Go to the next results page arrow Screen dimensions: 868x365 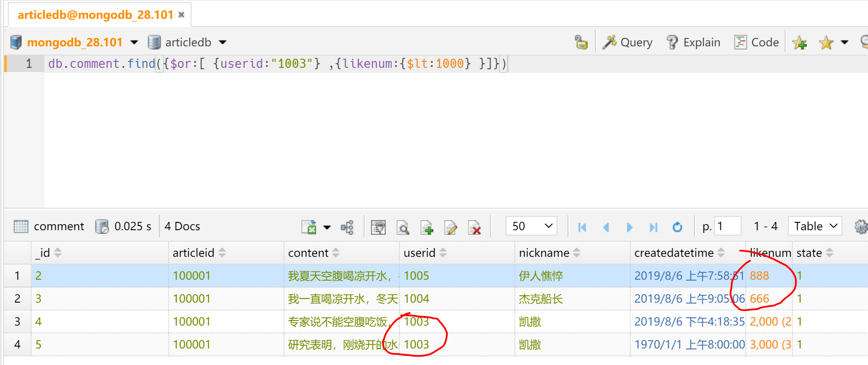coord(629,227)
